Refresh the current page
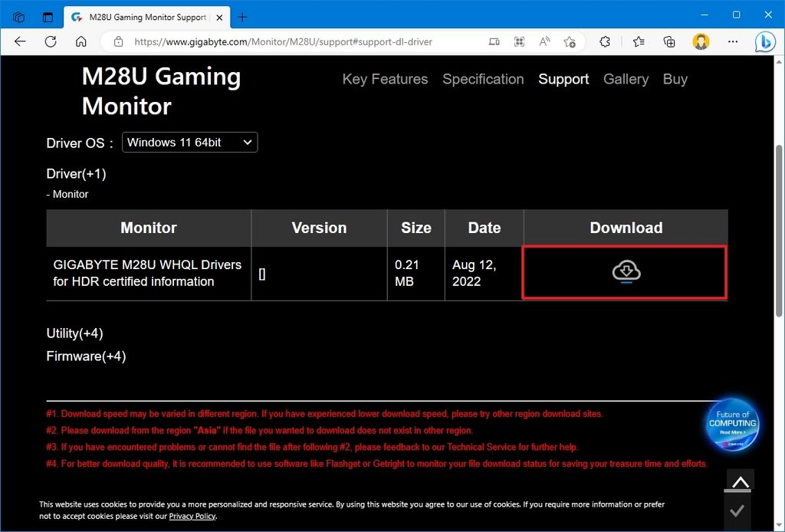Viewport: 785px width, 532px height. (51, 41)
